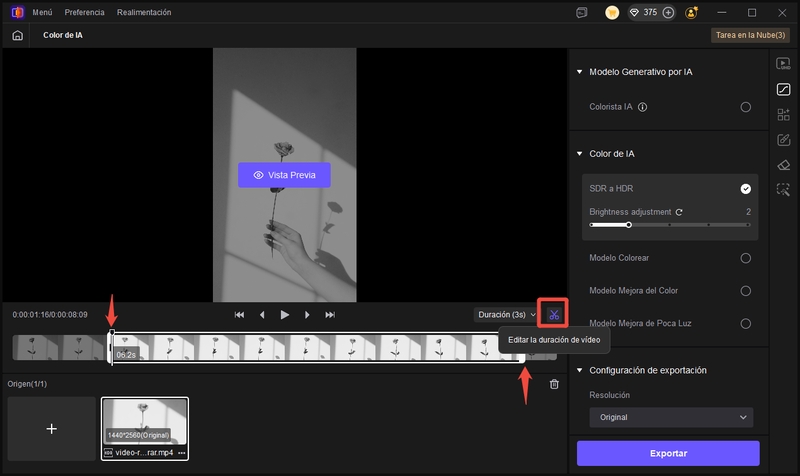The height and width of the screenshot is (476, 800).
Task: Open the video file's three-dot options
Action: point(182,453)
